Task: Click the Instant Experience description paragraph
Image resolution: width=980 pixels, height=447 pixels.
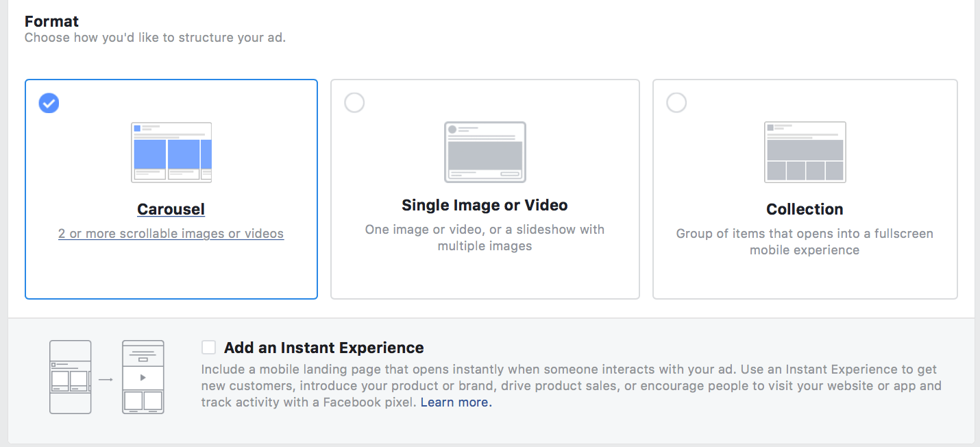Action: (572, 386)
